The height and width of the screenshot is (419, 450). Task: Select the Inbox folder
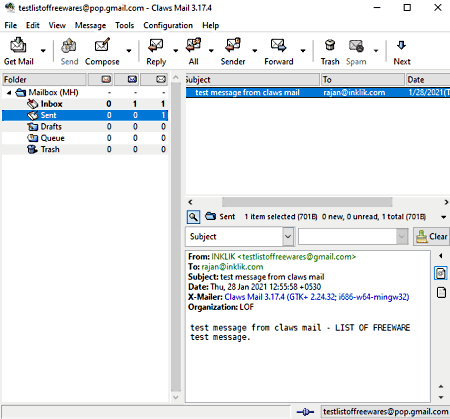point(85,104)
